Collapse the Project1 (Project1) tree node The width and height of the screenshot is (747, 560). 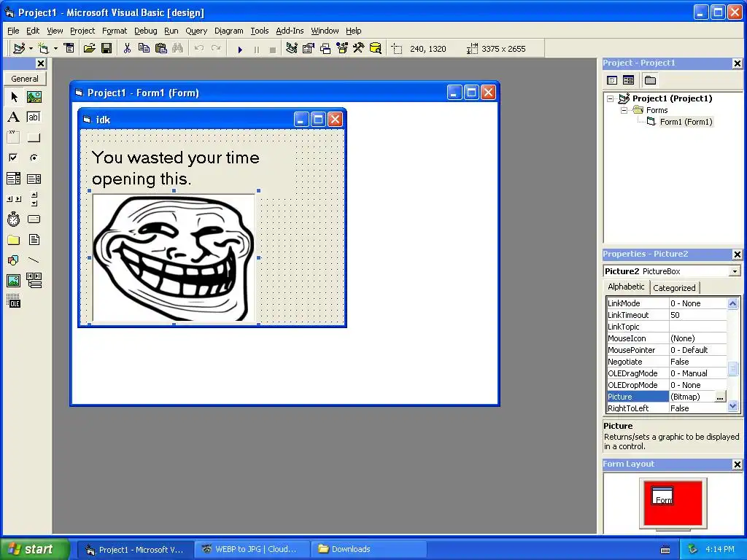pos(611,98)
